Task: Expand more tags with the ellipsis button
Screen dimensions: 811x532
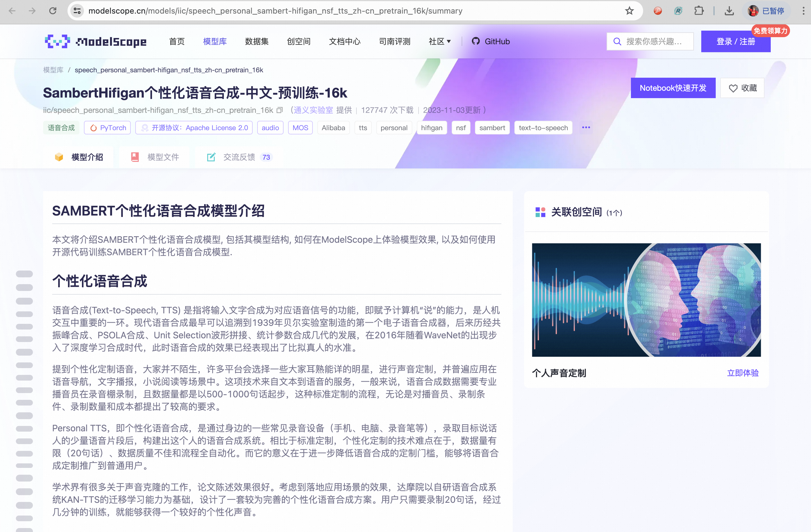Action: 586,127
